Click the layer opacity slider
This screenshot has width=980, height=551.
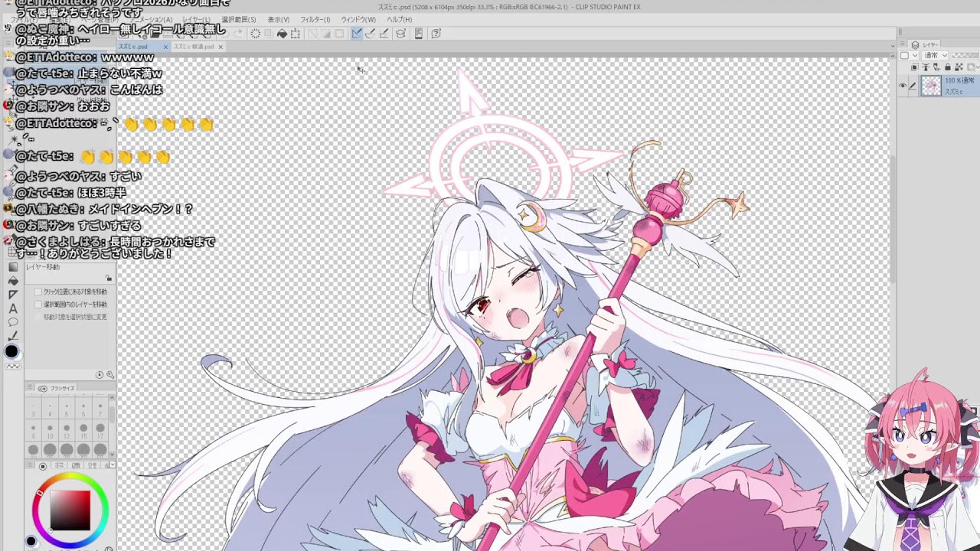(965, 55)
